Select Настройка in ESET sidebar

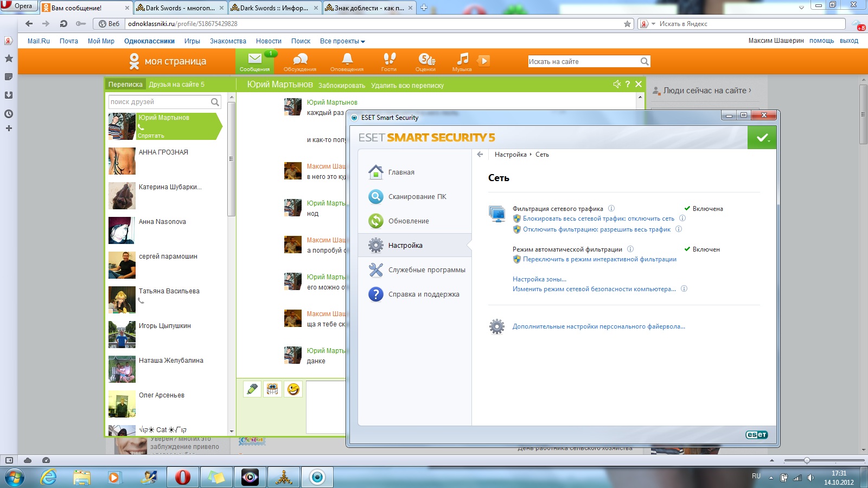415,245
